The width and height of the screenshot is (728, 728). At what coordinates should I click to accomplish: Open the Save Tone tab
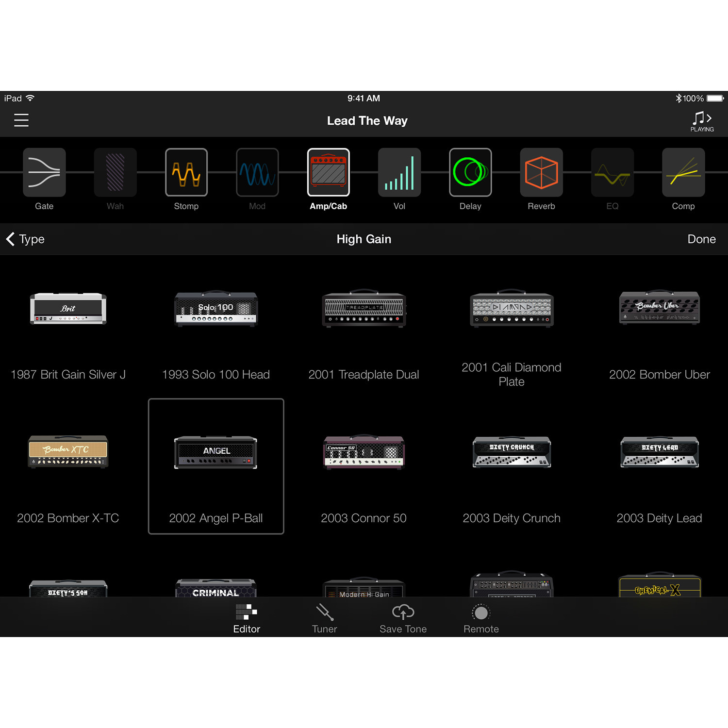click(x=403, y=618)
